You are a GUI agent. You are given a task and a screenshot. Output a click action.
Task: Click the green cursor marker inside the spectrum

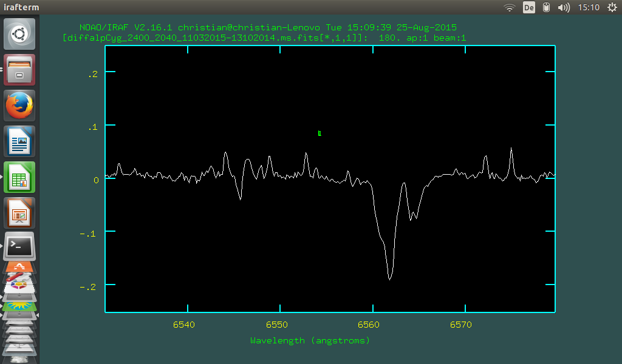(x=320, y=133)
